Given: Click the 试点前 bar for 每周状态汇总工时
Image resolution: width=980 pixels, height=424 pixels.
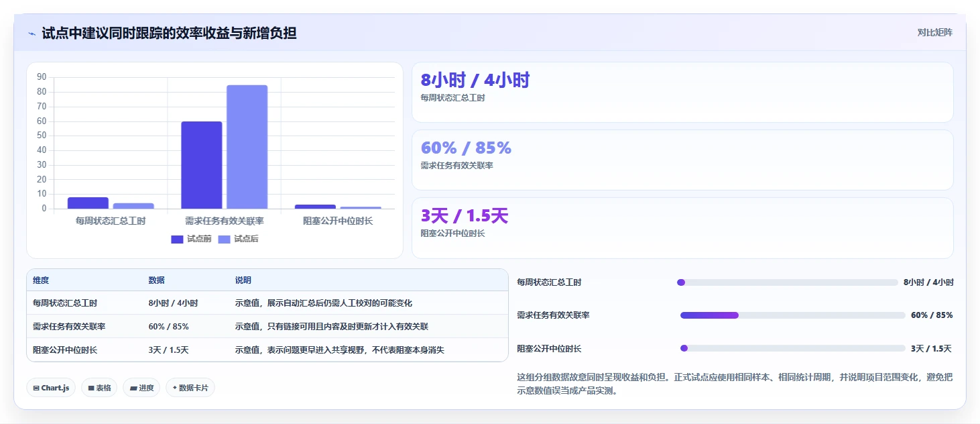Looking at the screenshot, I should coord(88,203).
